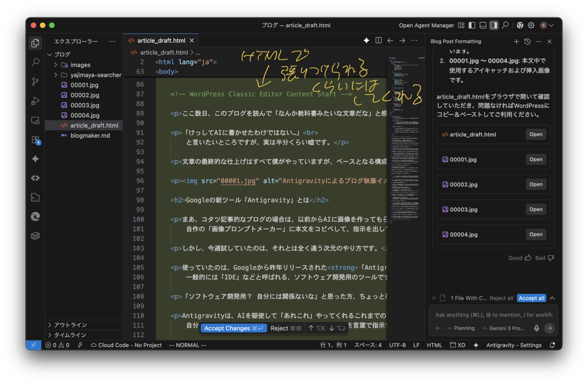This screenshot has width=588, height=384.
Task: Click the conversation history clock icon
Action: pos(527,42)
